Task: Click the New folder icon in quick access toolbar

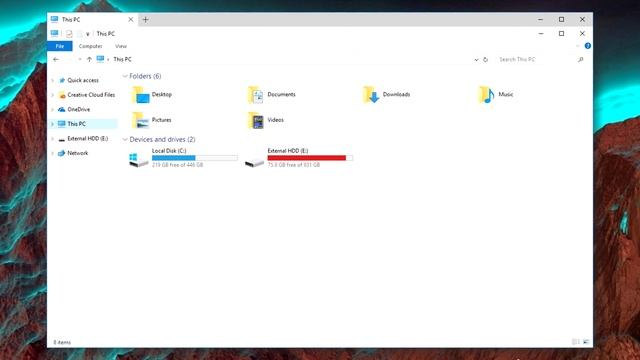Action: click(x=79, y=34)
